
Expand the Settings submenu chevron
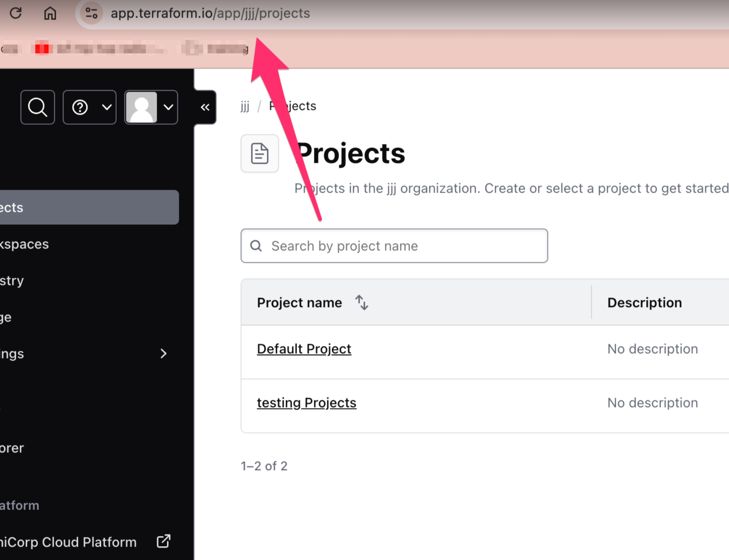coord(163,354)
